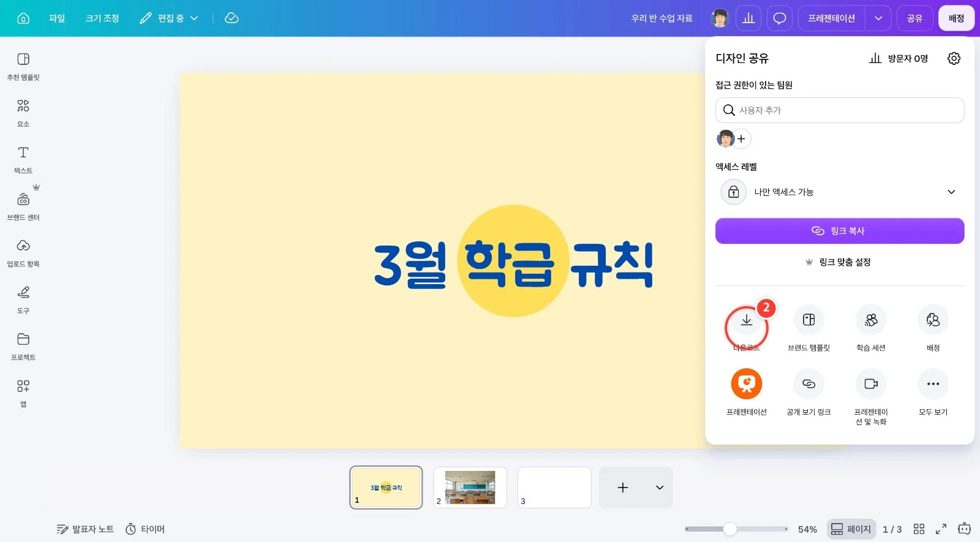Expand add page options chevron

pos(660,487)
